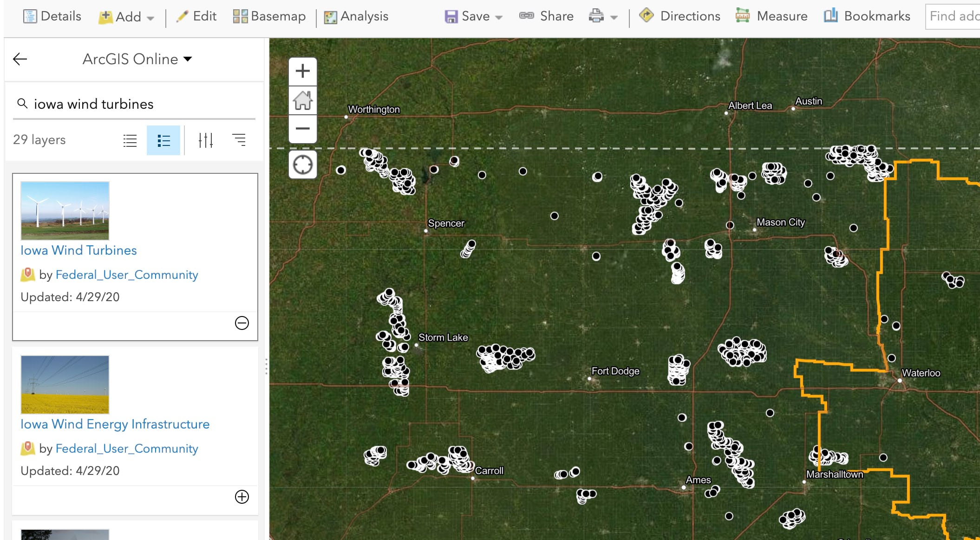Open the filter sliders options
Screen dimensions: 980x540
[205, 140]
